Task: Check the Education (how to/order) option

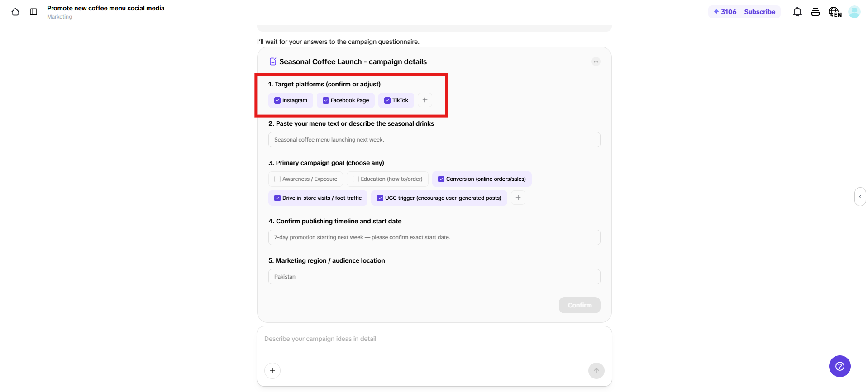Action: pos(356,179)
